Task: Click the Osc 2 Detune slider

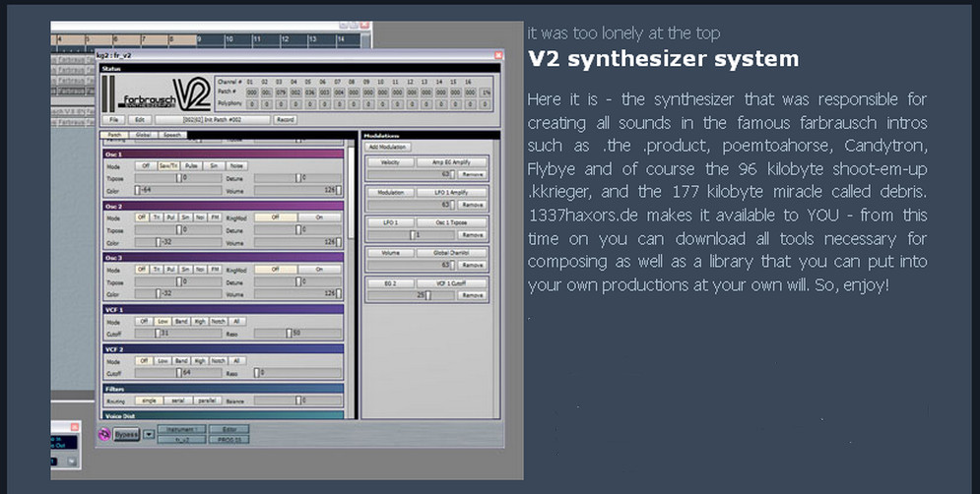Action: (x=298, y=230)
